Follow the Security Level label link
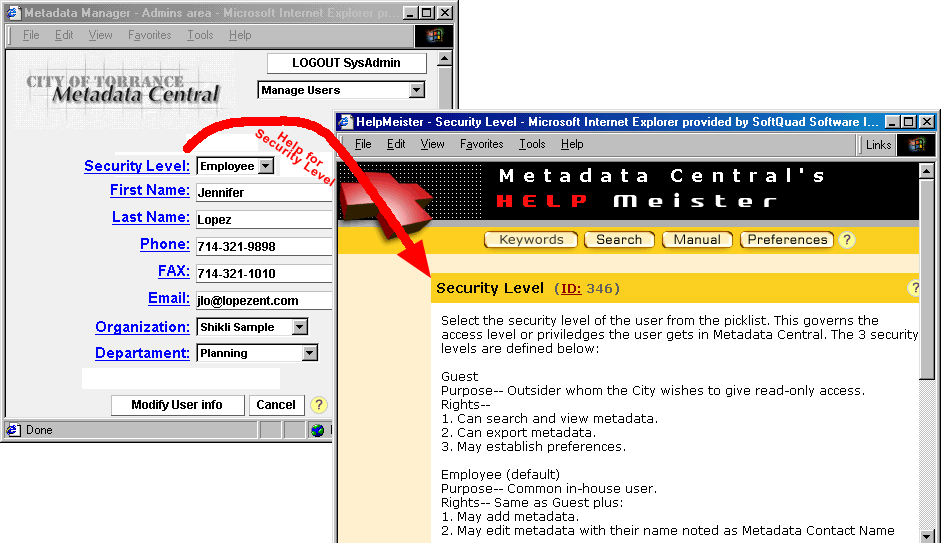 coord(136,166)
